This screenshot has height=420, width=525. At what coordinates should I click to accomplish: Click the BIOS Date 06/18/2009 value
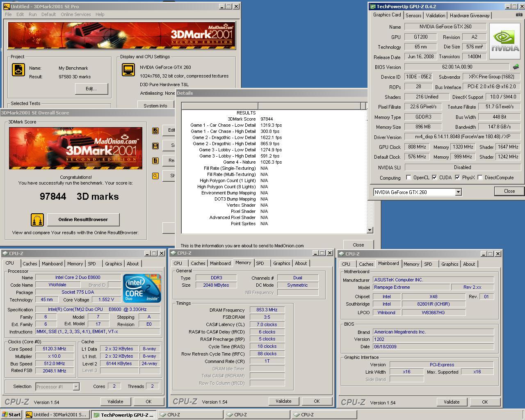[x=434, y=347]
